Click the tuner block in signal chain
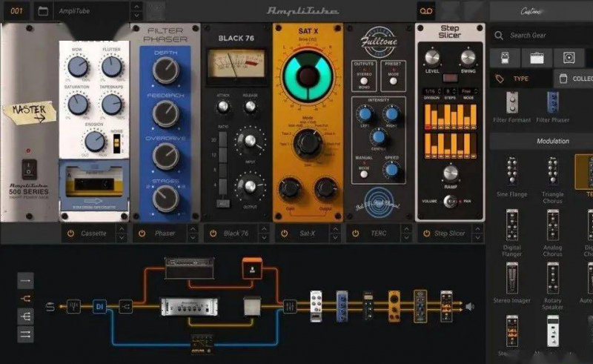The width and height of the screenshot is (593, 364). coord(73,305)
